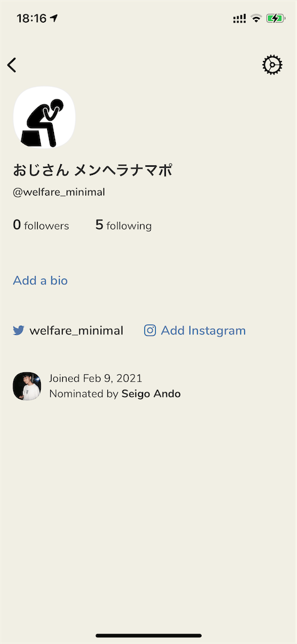Open Seigo Ando's nominator profile photo
The height and width of the screenshot is (644, 297).
pyautogui.click(x=27, y=387)
